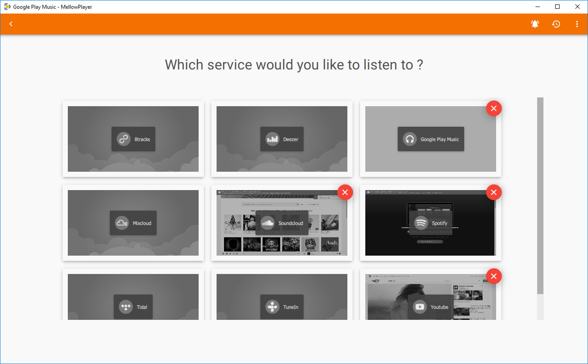Click the Youtube play icon
588x364 pixels.
click(420, 307)
